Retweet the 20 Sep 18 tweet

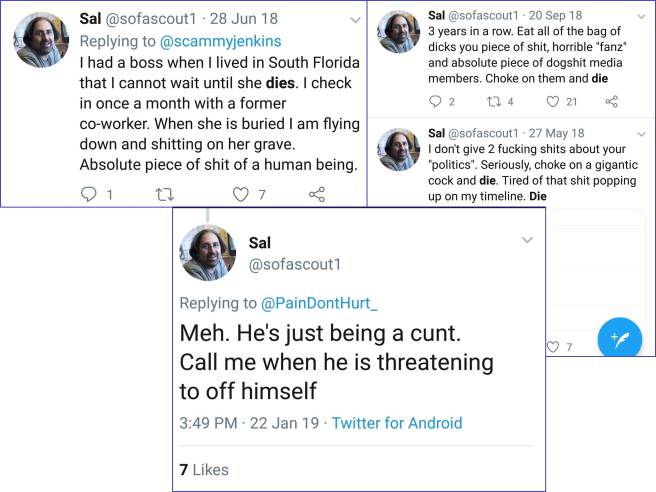point(492,101)
